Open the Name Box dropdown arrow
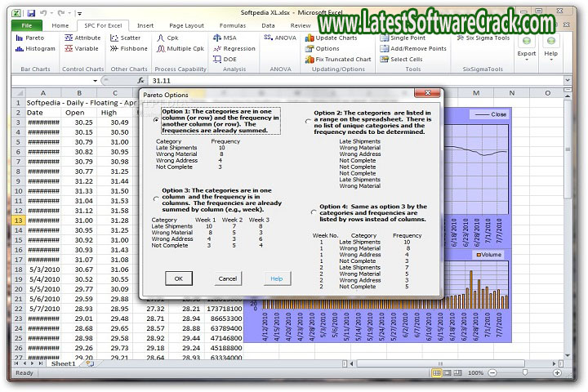588x392 pixels. tap(96, 81)
